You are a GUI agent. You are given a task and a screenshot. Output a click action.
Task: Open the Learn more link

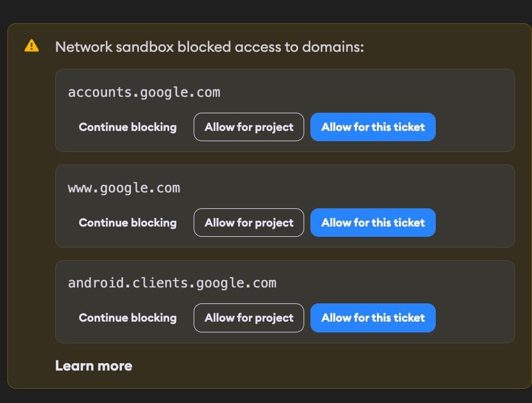pos(93,365)
